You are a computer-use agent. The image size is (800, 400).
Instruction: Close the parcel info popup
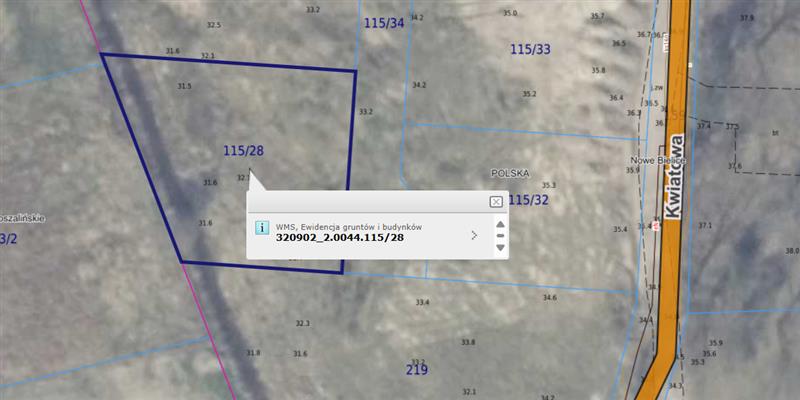pos(496,201)
